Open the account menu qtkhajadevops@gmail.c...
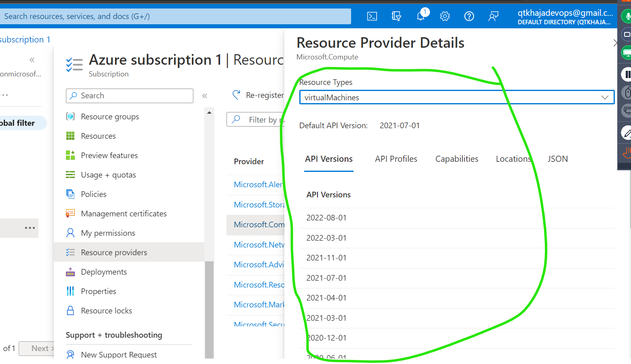Screen dimensions: 631x364 pos(565,17)
